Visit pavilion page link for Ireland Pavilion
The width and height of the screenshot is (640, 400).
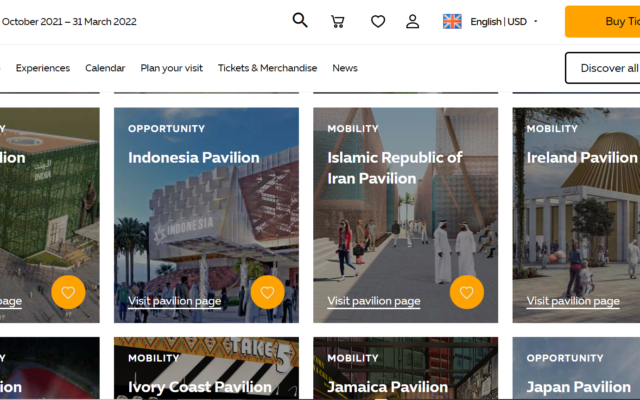coord(573,301)
